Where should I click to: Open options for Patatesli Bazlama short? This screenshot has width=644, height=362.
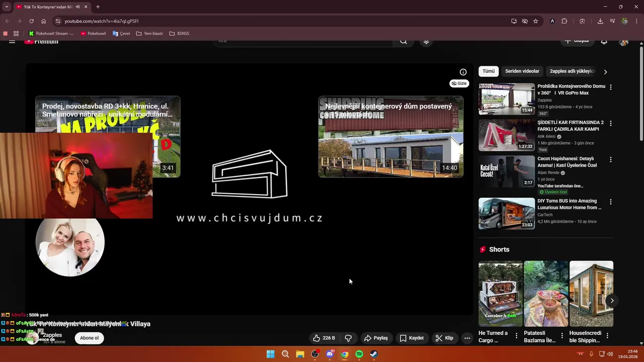tap(562, 335)
